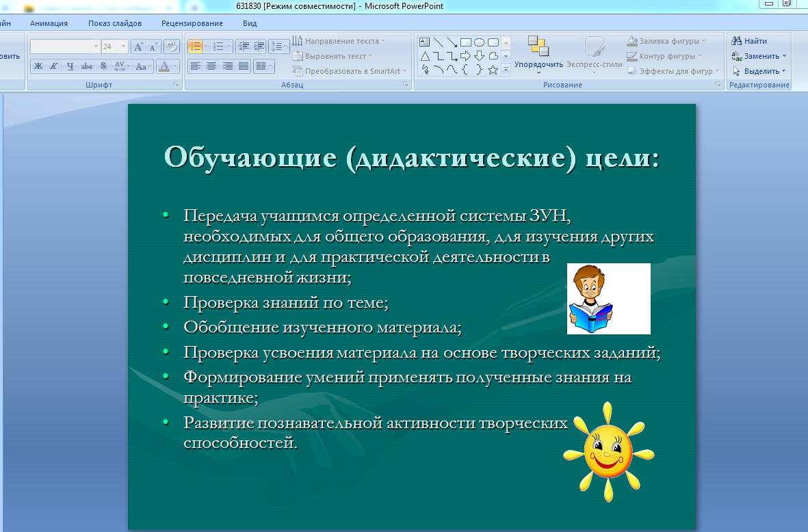Select the smiling sun picture

608,452
